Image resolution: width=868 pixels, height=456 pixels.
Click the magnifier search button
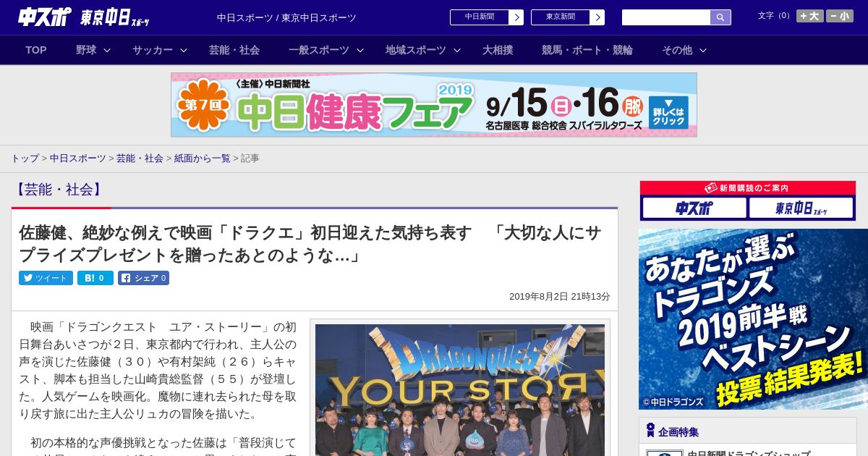720,17
